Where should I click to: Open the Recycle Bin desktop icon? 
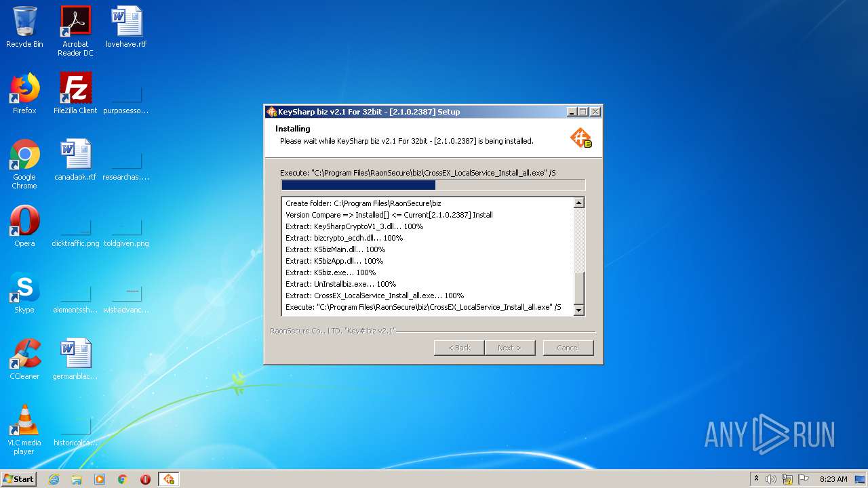[x=24, y=27]
